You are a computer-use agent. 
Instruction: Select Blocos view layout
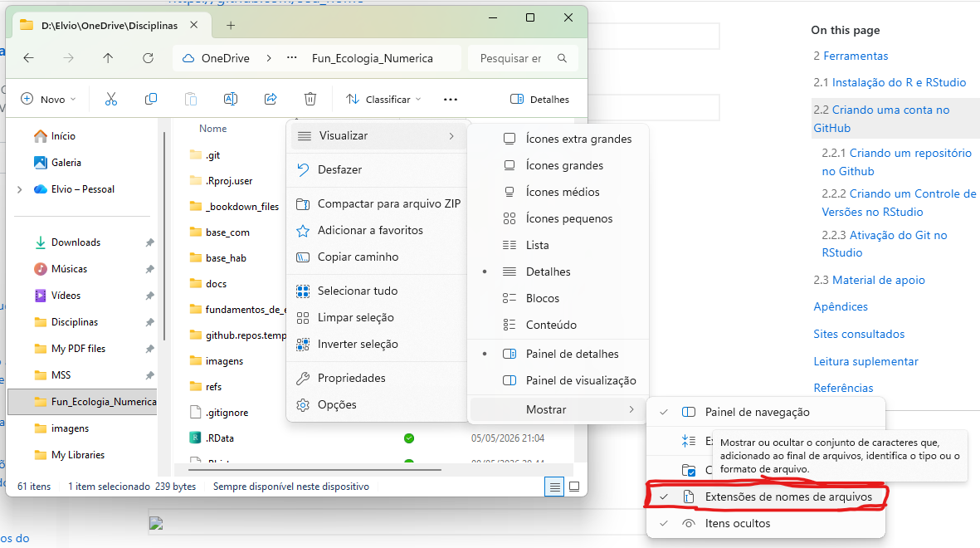(558, 298)
